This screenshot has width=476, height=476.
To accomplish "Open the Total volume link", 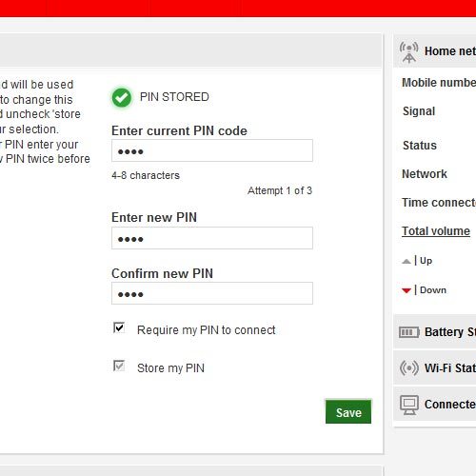I will click(436, 231).
